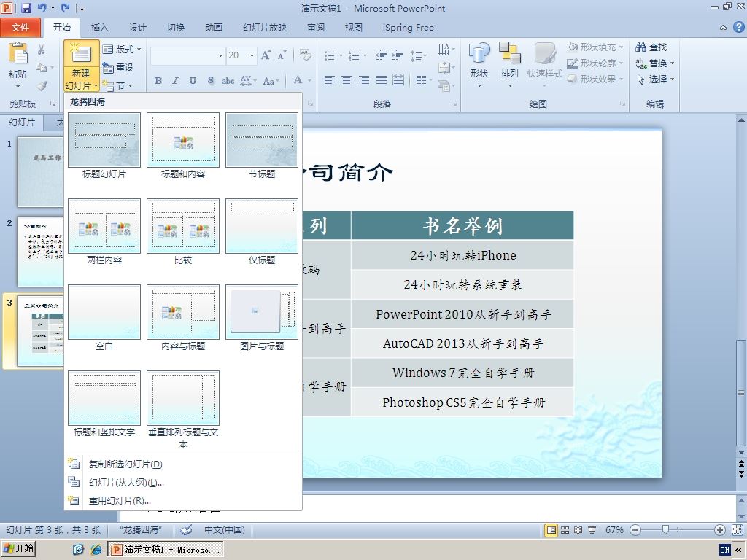Justify text in paragraph group
The image size is (747, 560).
coord(381,80)
